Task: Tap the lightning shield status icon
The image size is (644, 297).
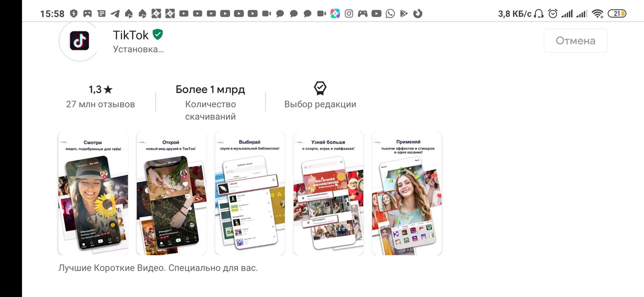Action: [x=74, y=13]
